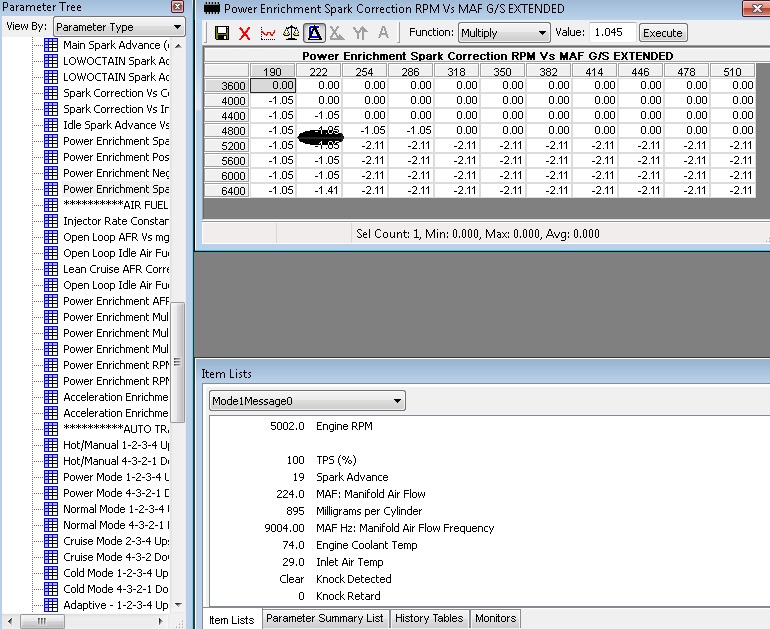This screenshot has width=770, height=629.
Task: Click the 6400 RPM row header
Action: (226, 191)
